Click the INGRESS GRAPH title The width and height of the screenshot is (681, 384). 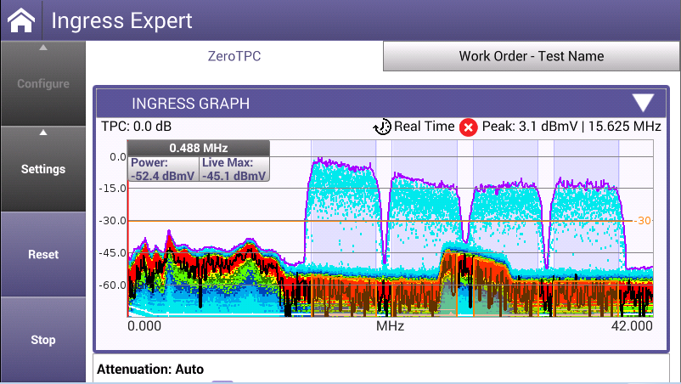click(x=191, y=103)
